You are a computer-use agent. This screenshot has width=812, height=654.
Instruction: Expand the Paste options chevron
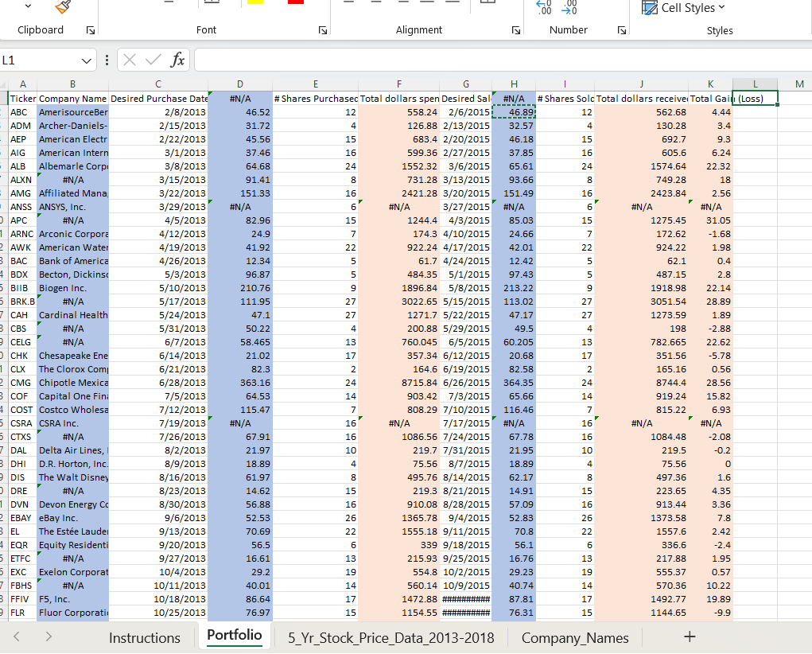point(28,6)
